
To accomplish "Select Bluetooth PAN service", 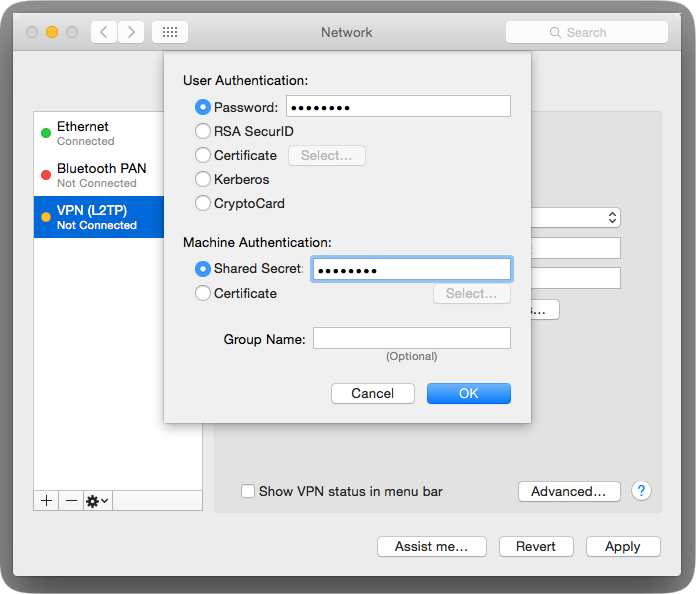I will coord(99,175).
